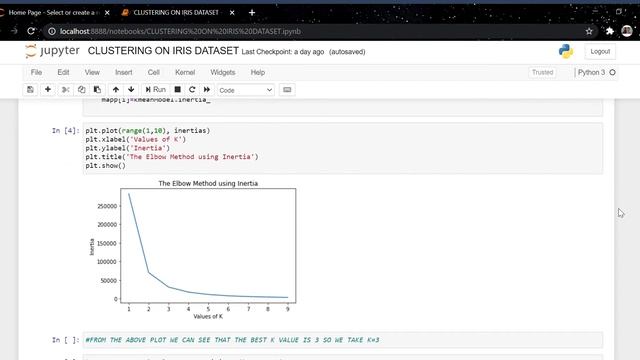Viewport: 640px width, 360px height.
Task: Open the Help menu
Action: point(258,72)
